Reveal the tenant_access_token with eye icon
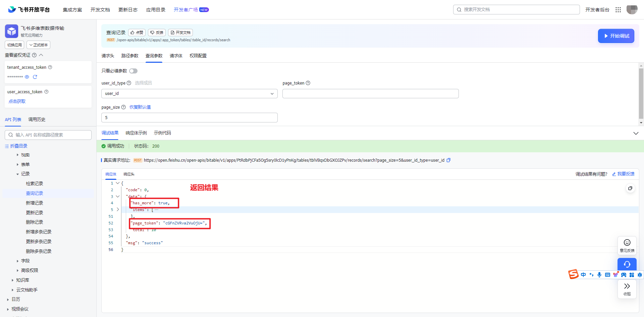This screenshot has width=644, height=317. [27, 77]
